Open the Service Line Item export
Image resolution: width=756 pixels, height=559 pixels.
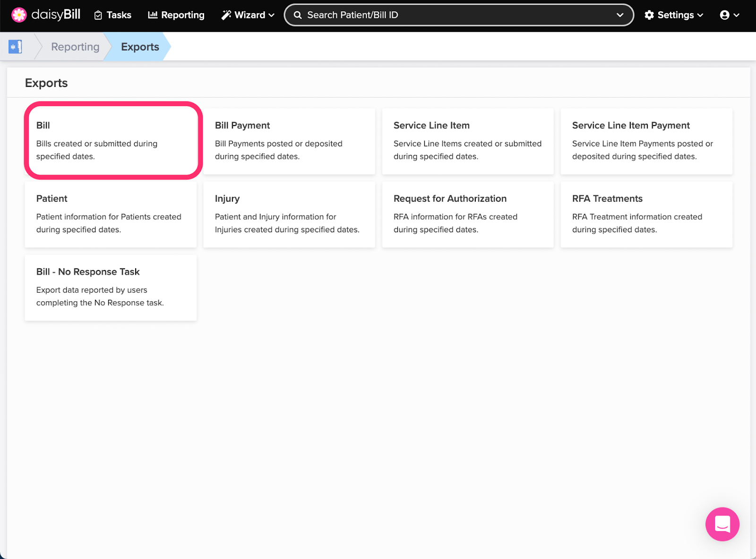coord(468,141)
